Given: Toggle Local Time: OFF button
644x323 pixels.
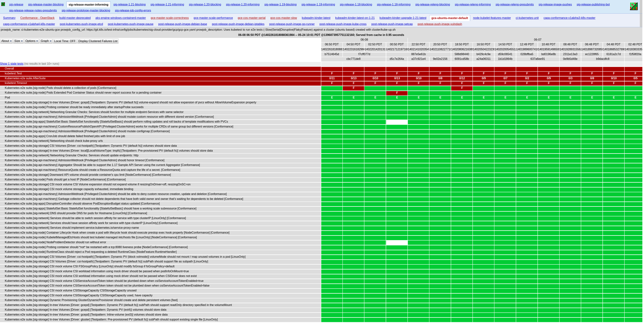Looking at the screenshot, I should [x=65, y=41].
